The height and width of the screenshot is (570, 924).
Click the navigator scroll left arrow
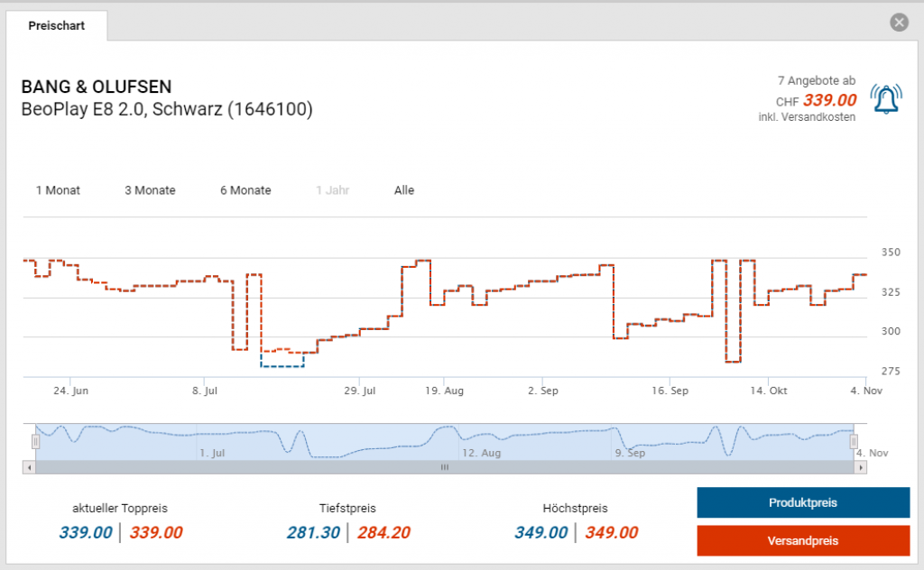[x=29, y=467]
